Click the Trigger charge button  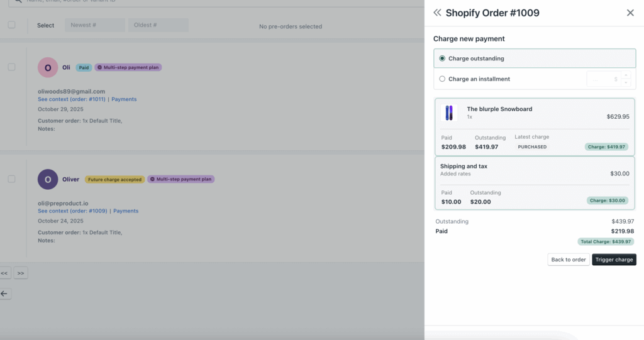point(614,260)
